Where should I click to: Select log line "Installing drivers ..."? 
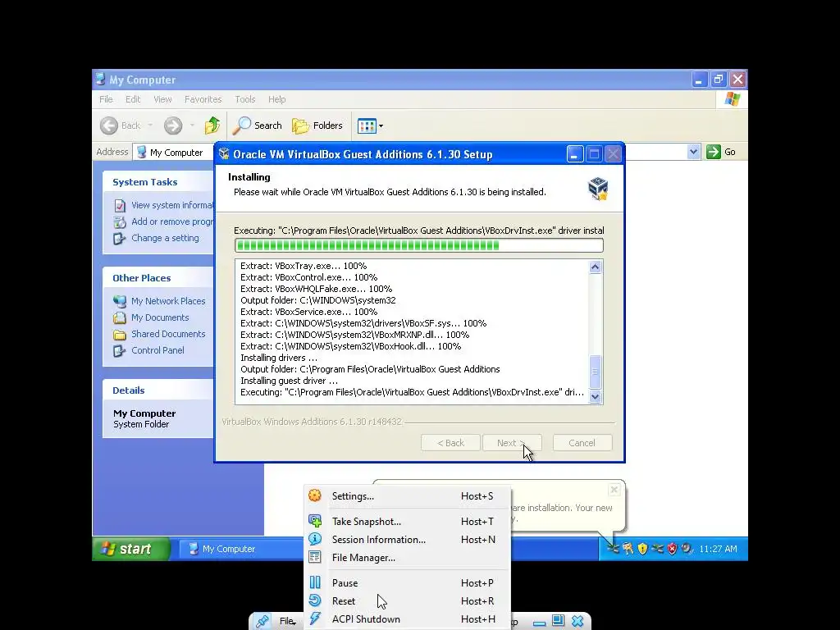tap(279, 358)
